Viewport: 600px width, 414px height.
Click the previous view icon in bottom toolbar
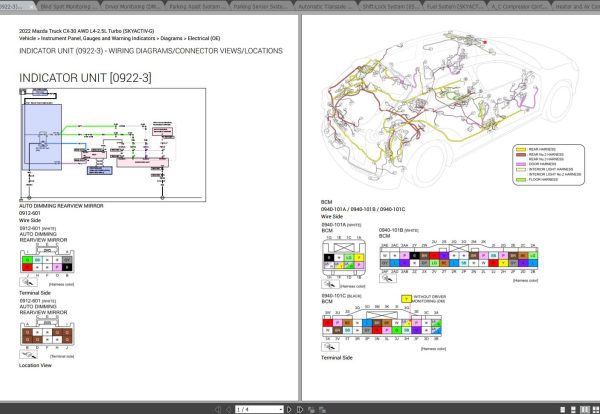311,409
